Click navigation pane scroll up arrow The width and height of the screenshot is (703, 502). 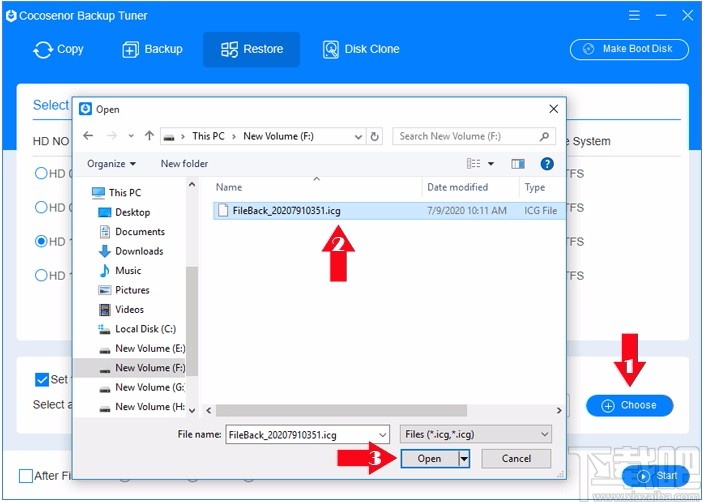(192, 184)
